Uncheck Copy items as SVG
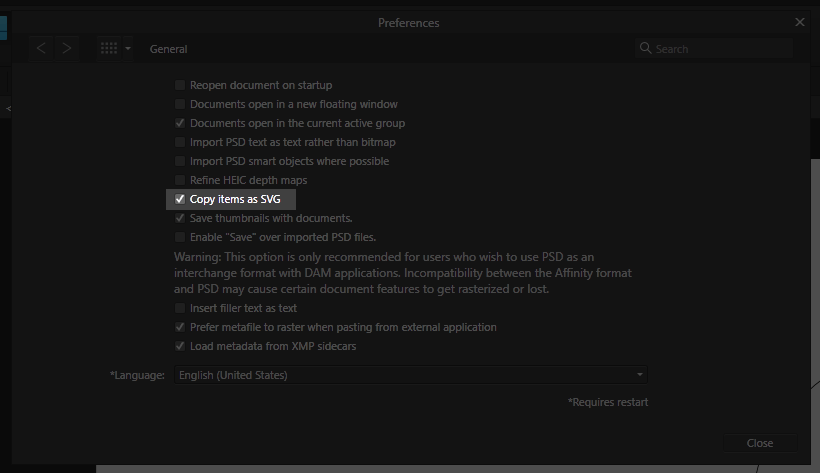This screenshot has width=820, height=473. coord(180,200)
